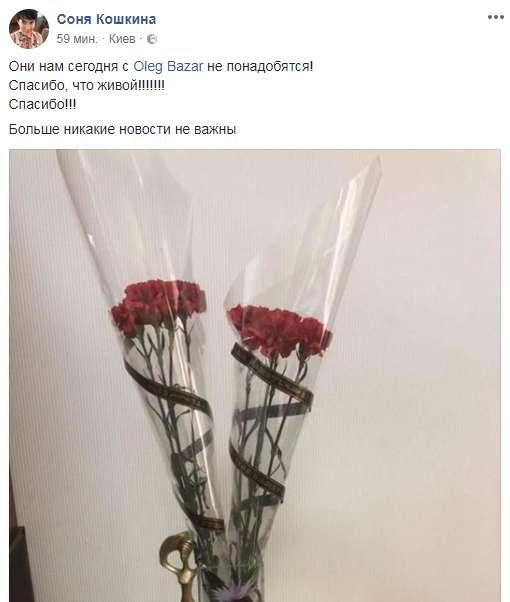Select the standalone "Спасибо!!!" line
The height and width of the screenshot is (602, 510).
42,104
